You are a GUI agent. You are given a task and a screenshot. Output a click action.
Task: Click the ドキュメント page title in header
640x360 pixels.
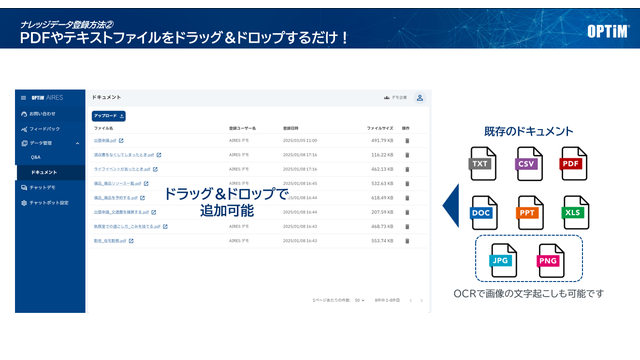coord(106,97)
